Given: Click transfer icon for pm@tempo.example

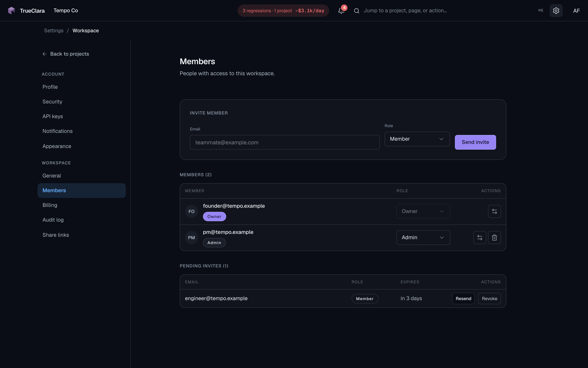Looking at the screenshot, I should (480, 238).
